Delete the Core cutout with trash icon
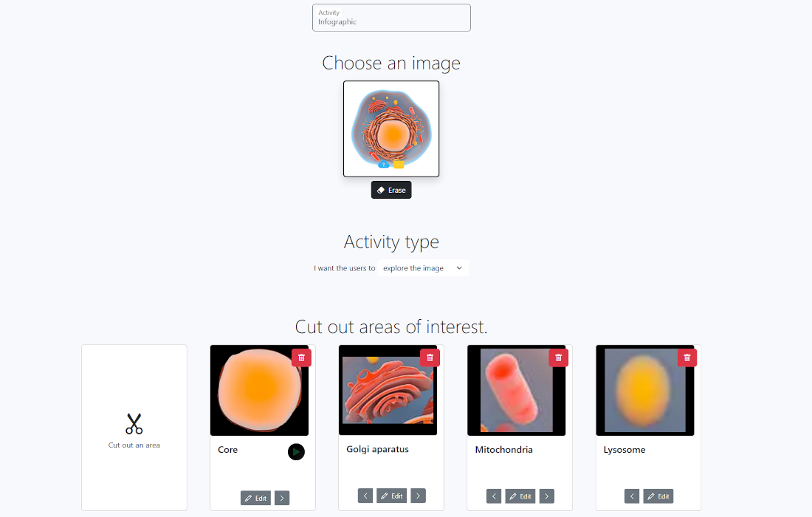This screenshot has height=517, width=812. (x=301, y=357)
